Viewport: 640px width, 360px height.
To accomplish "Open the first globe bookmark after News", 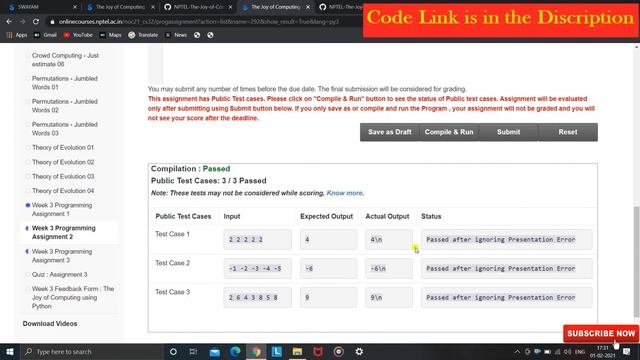I will pos(197,35).
